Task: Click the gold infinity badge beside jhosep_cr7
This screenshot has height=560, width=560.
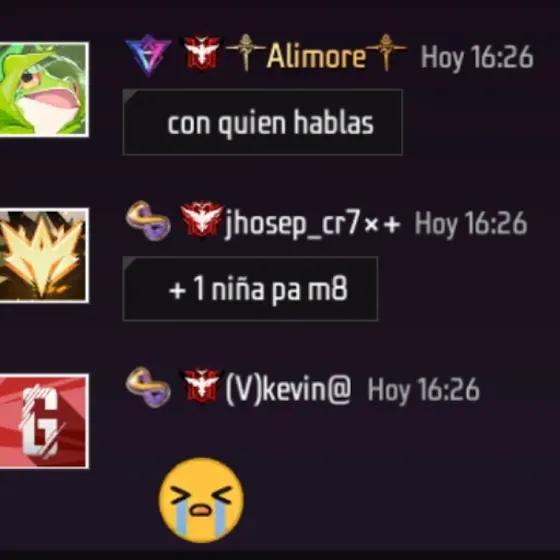Action: point(148,221)
